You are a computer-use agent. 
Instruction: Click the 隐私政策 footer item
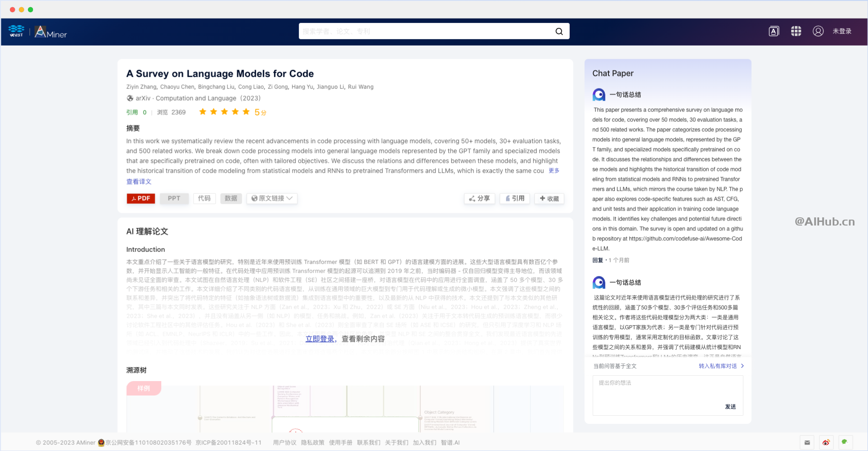click(x=312, y=442)
